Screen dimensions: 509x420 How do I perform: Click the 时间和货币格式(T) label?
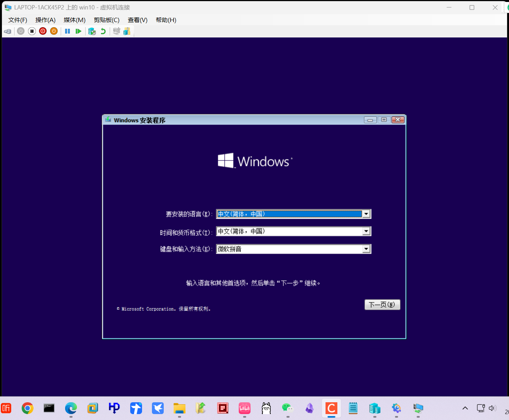[186, 233]
